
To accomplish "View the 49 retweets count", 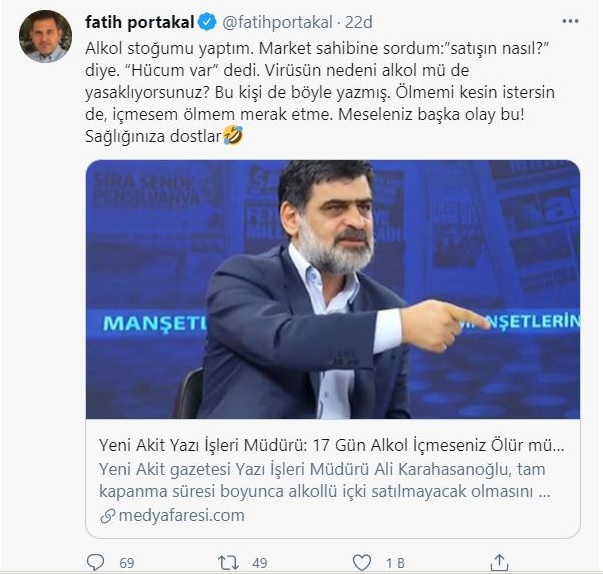I will (x=259, y=563).
